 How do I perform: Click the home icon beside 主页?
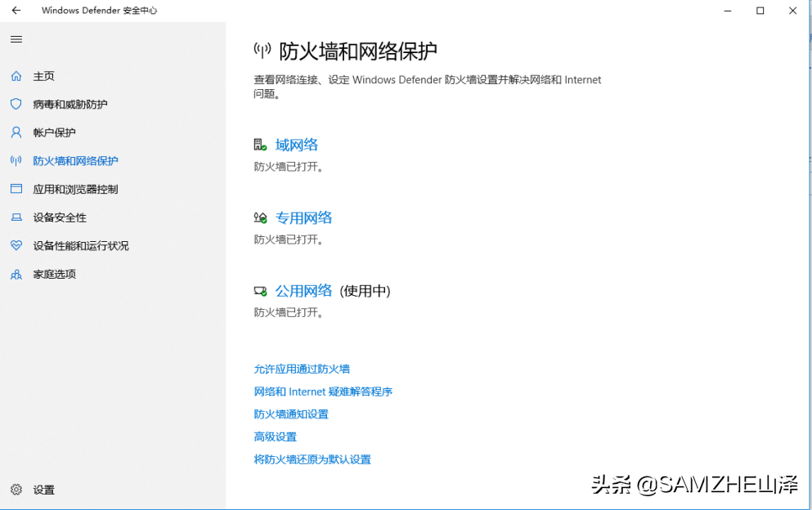[x=16, y=76]
